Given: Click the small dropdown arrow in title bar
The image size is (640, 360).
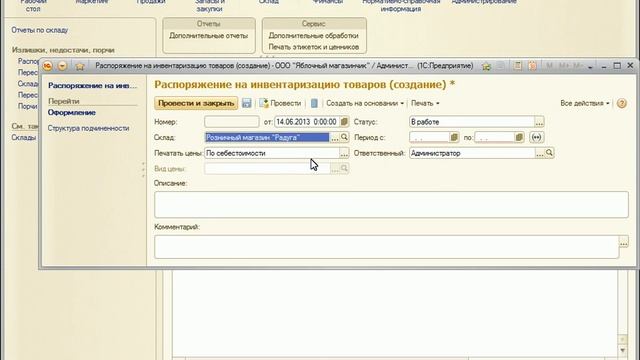Looking at the screenshot, I should pos(590,67).
